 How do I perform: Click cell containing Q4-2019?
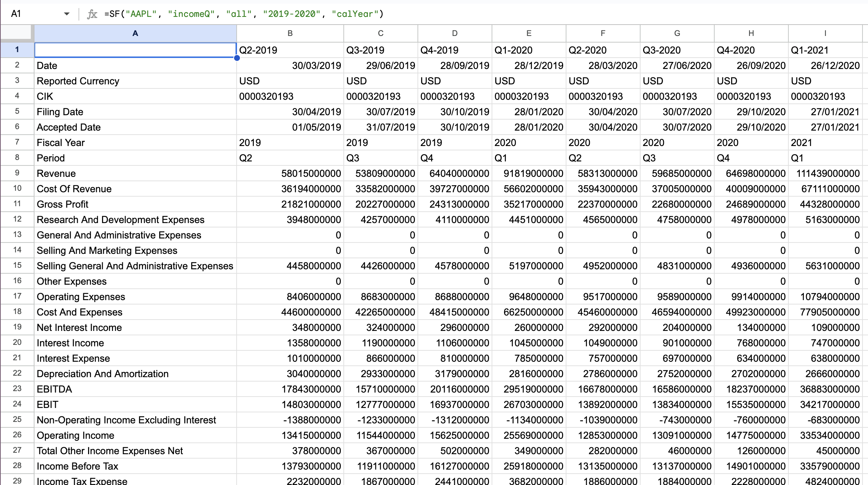[x=455, y=50]
